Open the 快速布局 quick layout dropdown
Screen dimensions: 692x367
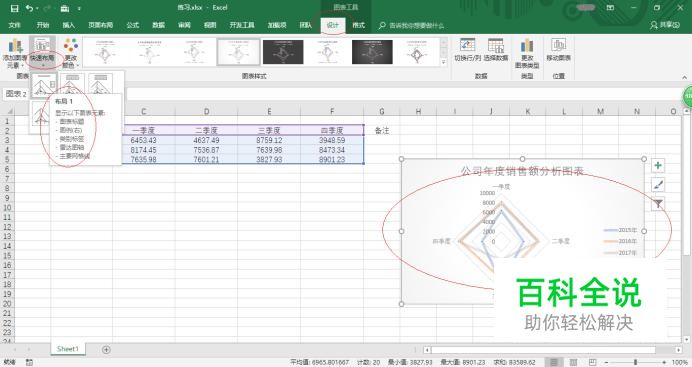42,53
